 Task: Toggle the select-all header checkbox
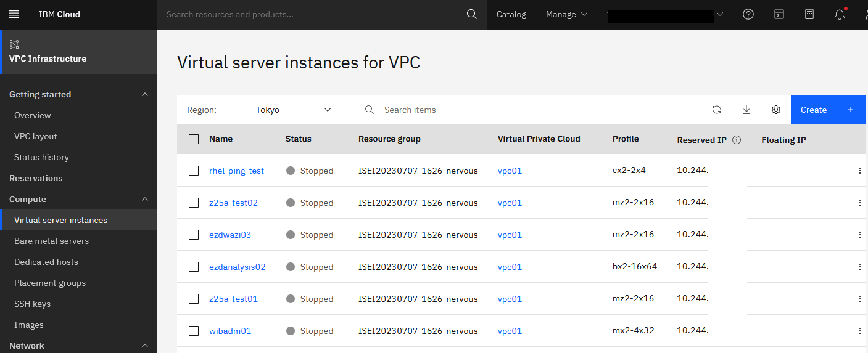point(194,139)
